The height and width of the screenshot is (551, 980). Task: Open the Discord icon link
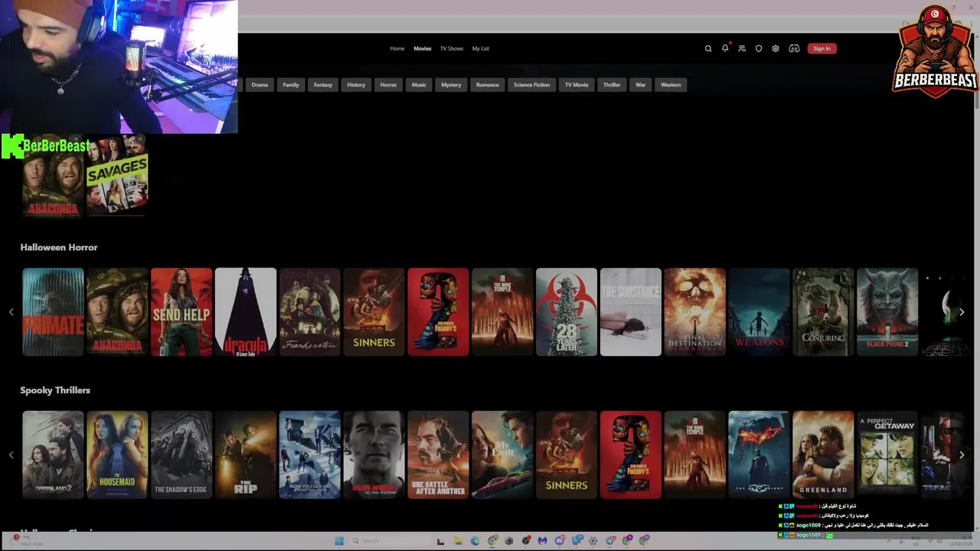tap(794, 48)
